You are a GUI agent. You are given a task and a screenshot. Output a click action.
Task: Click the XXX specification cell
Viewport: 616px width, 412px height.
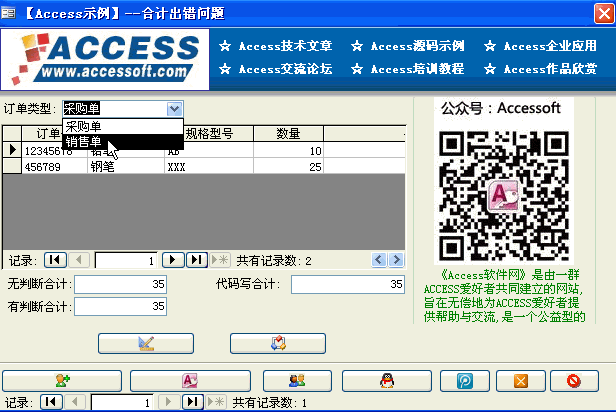209,167
